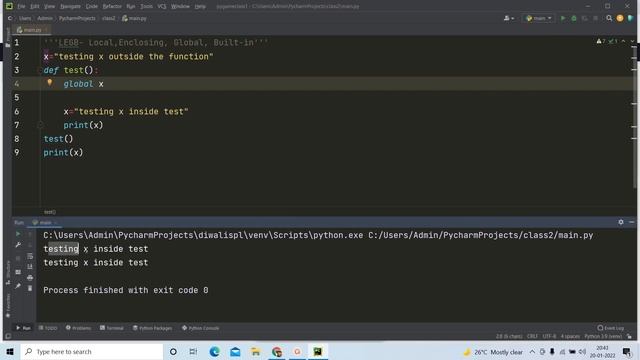Open the Window menu
The image size is (640, 360).
click(x=180, y=7)
